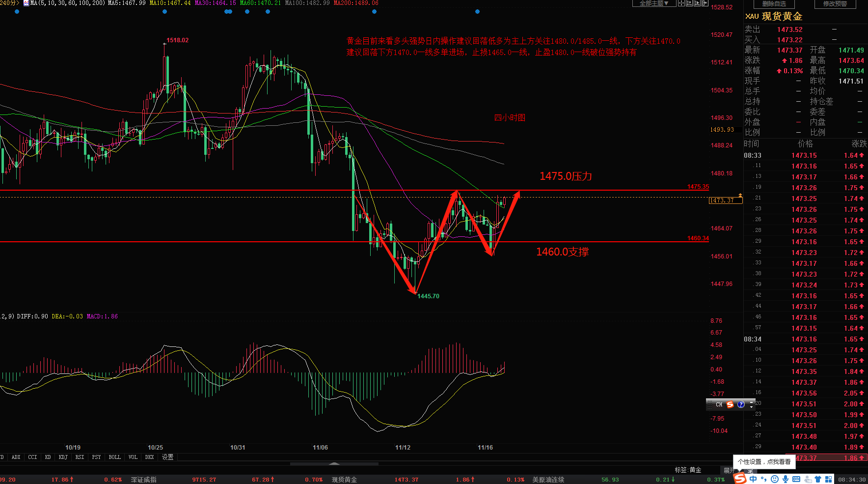Switch Sogou input Chinese/English mode '中'

click(753, 479)
